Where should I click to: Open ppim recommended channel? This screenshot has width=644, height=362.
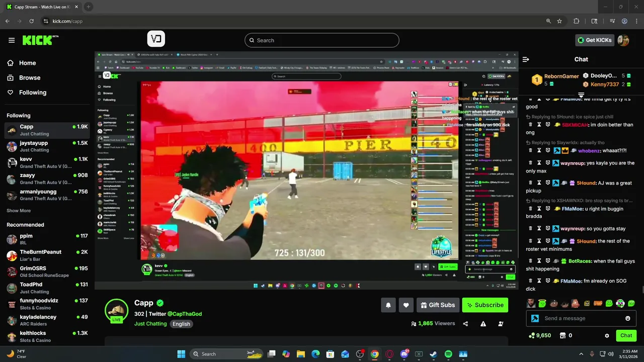coord(47,239)
